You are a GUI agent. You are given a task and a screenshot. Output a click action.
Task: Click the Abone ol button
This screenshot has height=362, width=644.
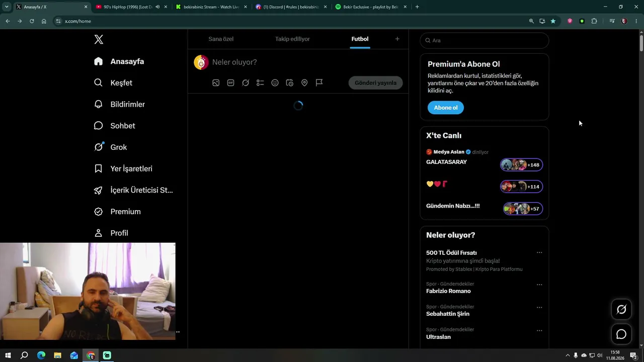tap(446, 108)
